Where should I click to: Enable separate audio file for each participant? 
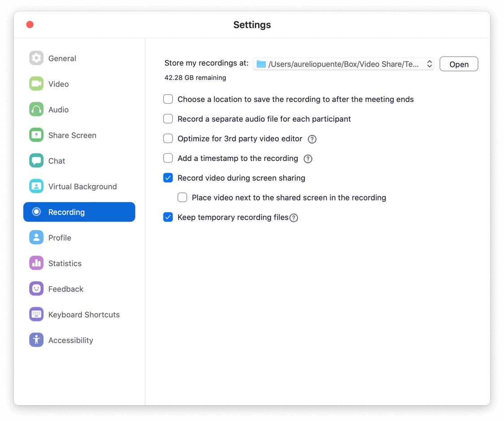coord(168,119)
